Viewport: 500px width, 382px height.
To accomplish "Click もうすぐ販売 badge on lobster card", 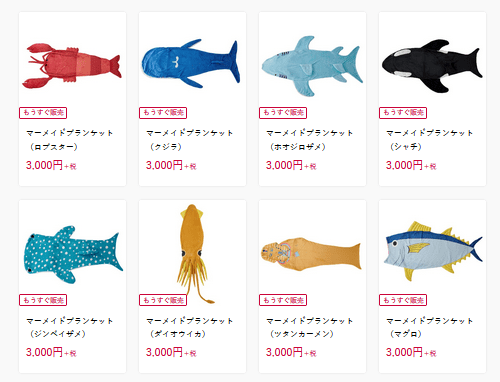I will [x=43, y=113].
